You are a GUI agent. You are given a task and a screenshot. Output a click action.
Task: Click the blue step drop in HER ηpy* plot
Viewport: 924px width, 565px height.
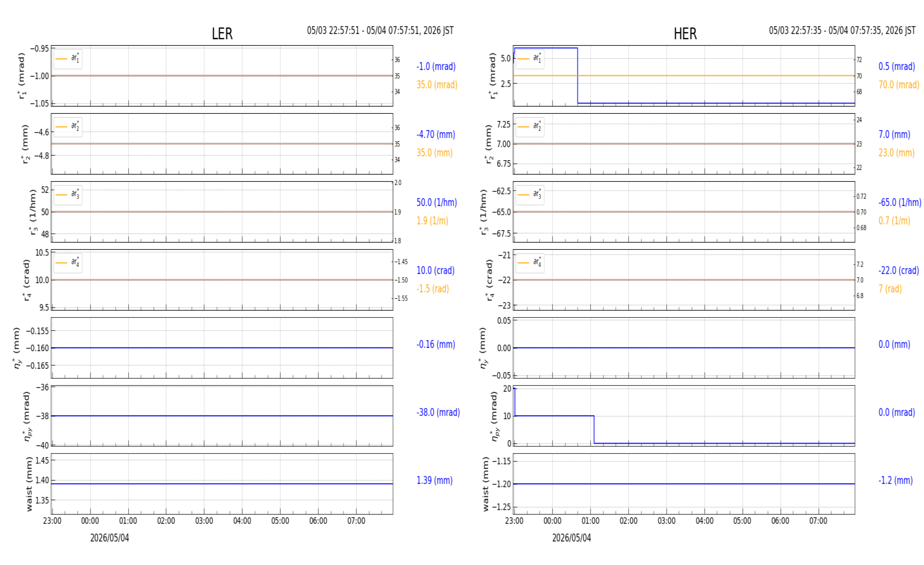594,430
